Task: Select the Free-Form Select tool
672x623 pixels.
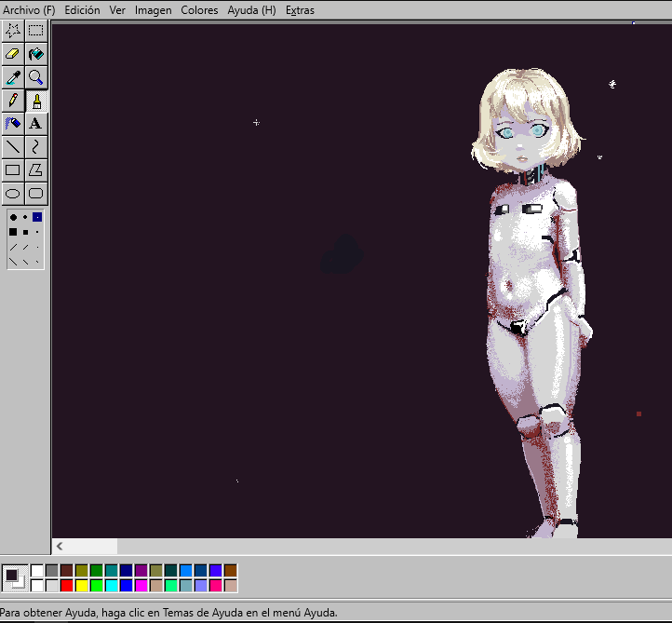Action: click(13, 31)
